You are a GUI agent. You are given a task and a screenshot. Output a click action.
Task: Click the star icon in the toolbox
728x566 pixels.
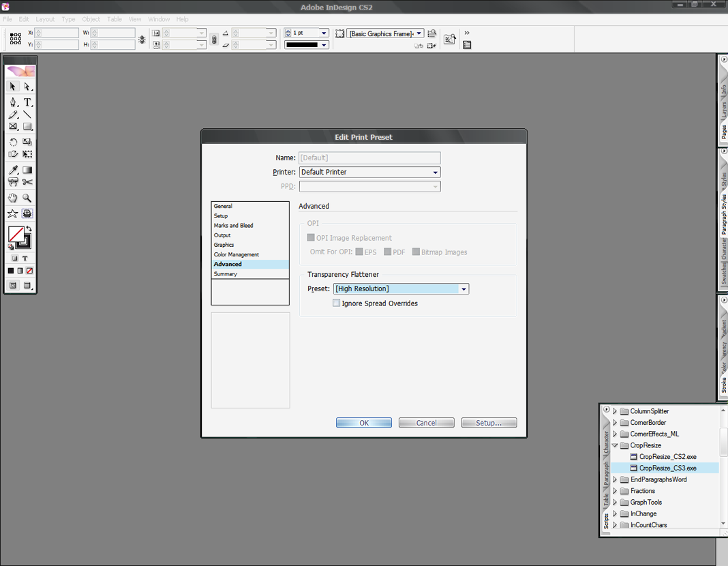click(12, 213)
